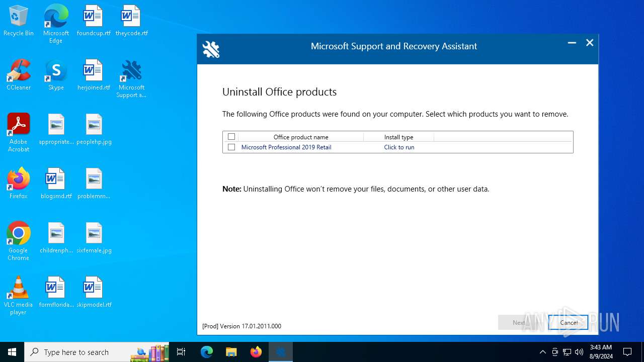The image size is (644, 362).
Task: Click the Type here to search box
Action: pos(98,352)
